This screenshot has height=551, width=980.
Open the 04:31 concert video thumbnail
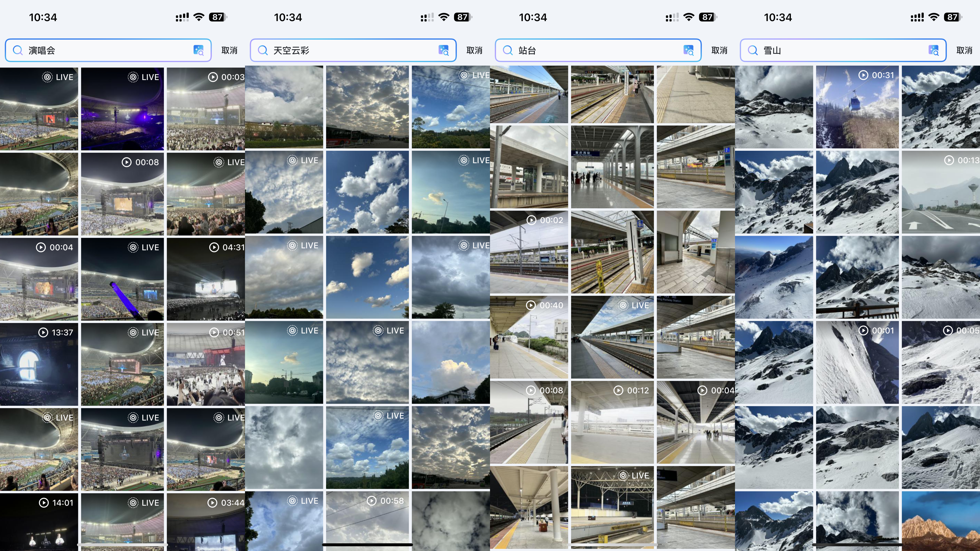[x=206, y=279]
